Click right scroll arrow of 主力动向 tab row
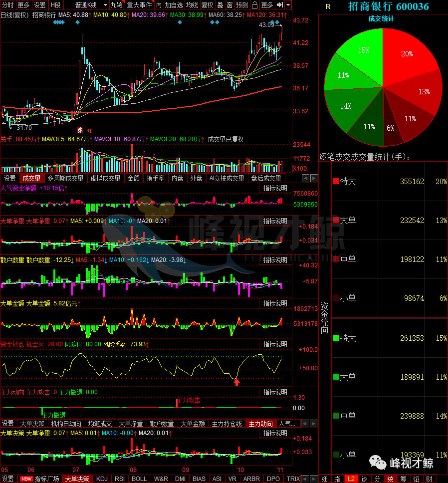 (x=314, y=424)
